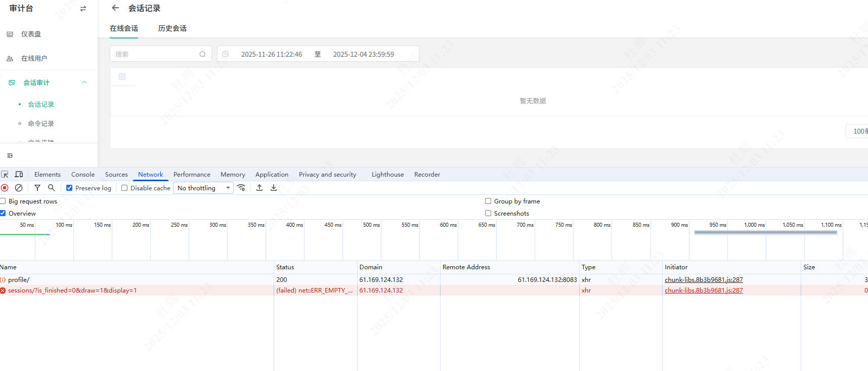Click the import HAR file upload icon
868x371 pixels.
click(x=259, y=188)
